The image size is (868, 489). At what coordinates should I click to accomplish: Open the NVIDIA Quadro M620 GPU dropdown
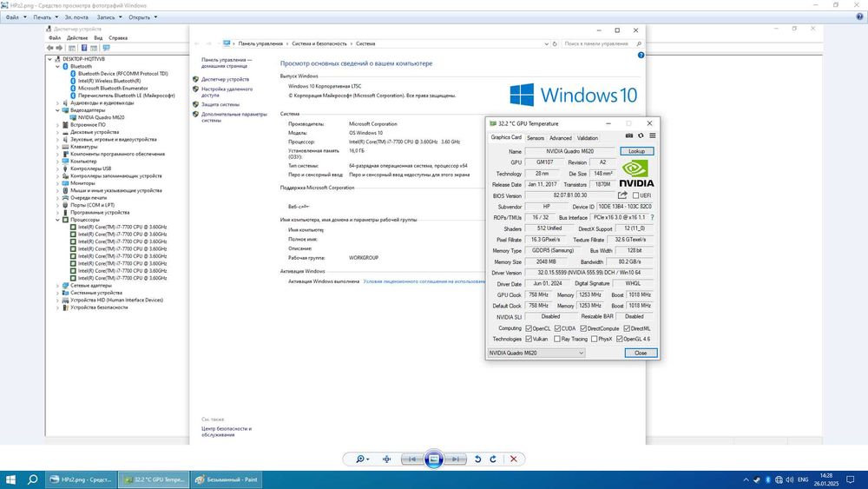[x=536, y=353]
